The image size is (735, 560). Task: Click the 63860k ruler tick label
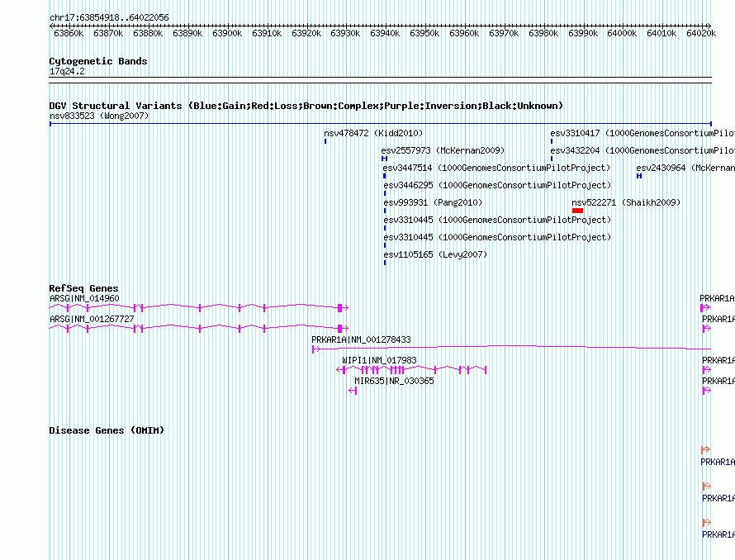pyautogui.click(x=69, y=33)
